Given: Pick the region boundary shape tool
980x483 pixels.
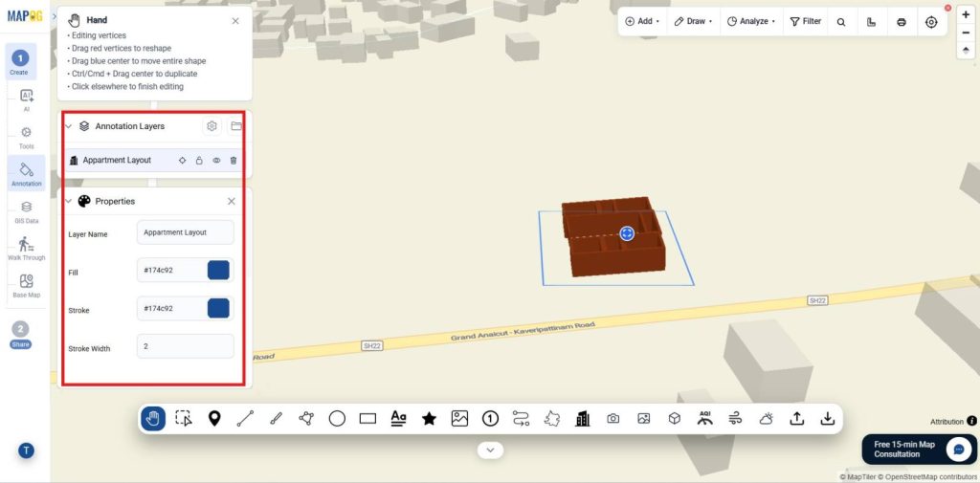Looking at the screenshot, I should (x=552, y=419).
